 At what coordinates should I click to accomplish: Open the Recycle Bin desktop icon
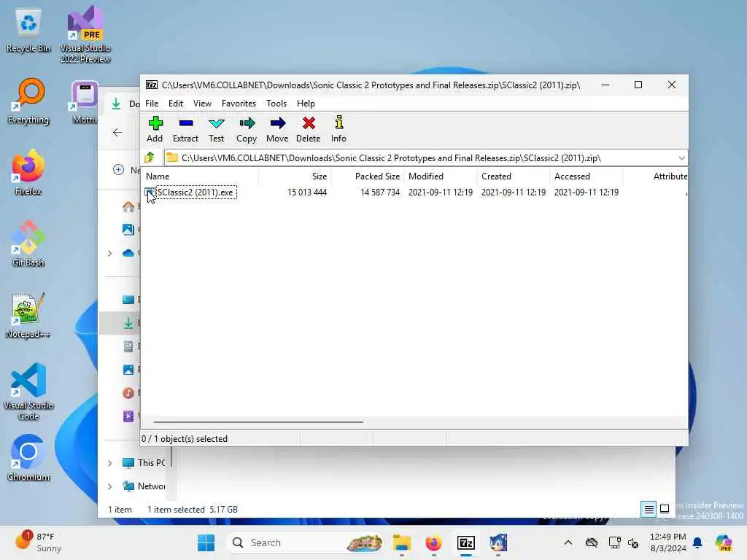coord(28,30)
